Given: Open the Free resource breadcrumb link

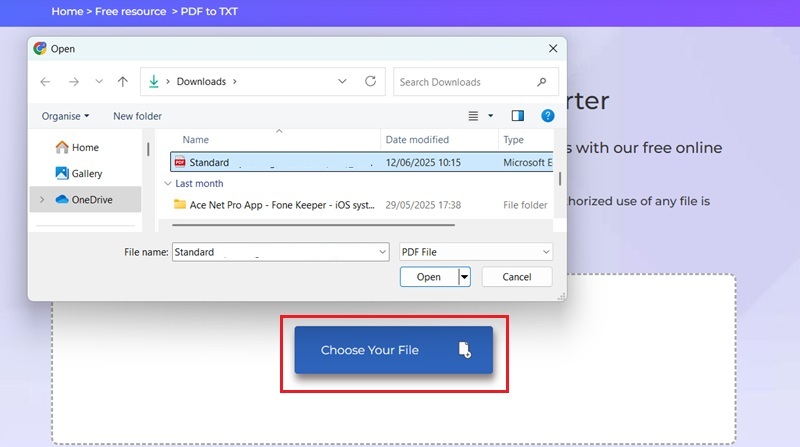Looking at the screenshot, I should tap(131, 11).
